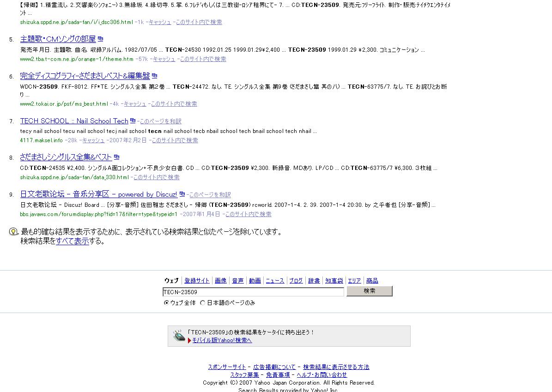
Task: Switch to 登録サイト search tab
Action: [x=197, y=280]
